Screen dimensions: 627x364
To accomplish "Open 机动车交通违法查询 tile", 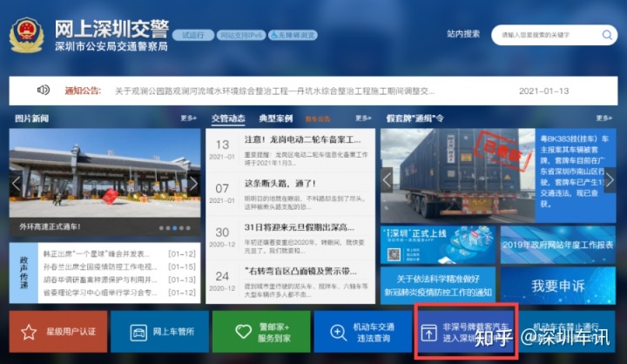I will point(362,332).
